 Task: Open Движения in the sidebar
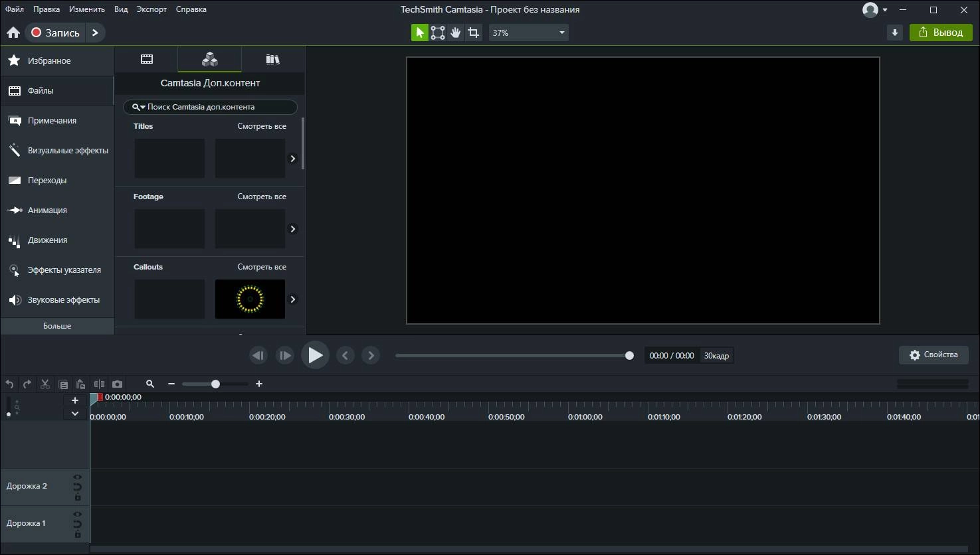tap(57, 240)
